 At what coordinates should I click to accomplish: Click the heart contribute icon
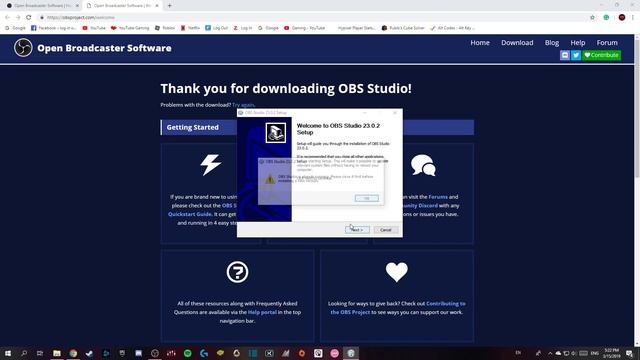[396, 272]
